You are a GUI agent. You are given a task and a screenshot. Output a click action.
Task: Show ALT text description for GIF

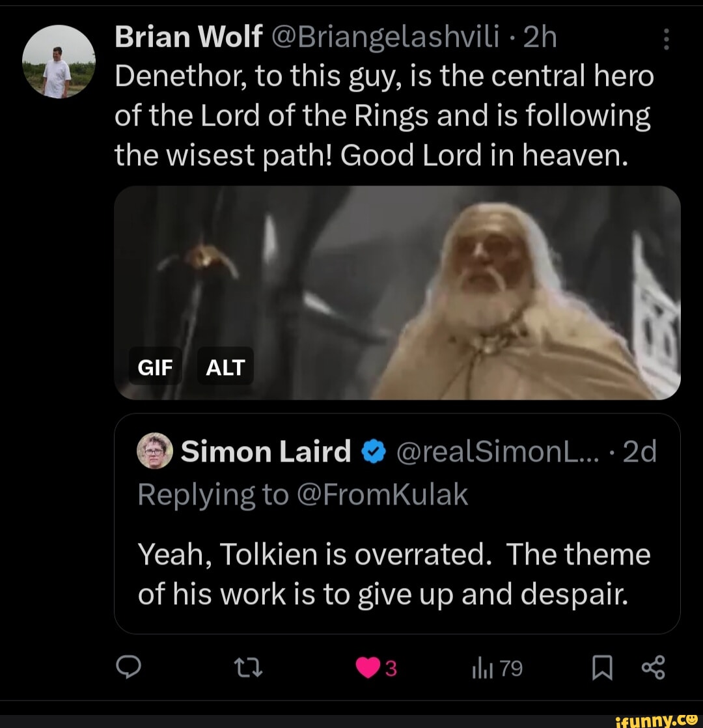click(225, 368)
